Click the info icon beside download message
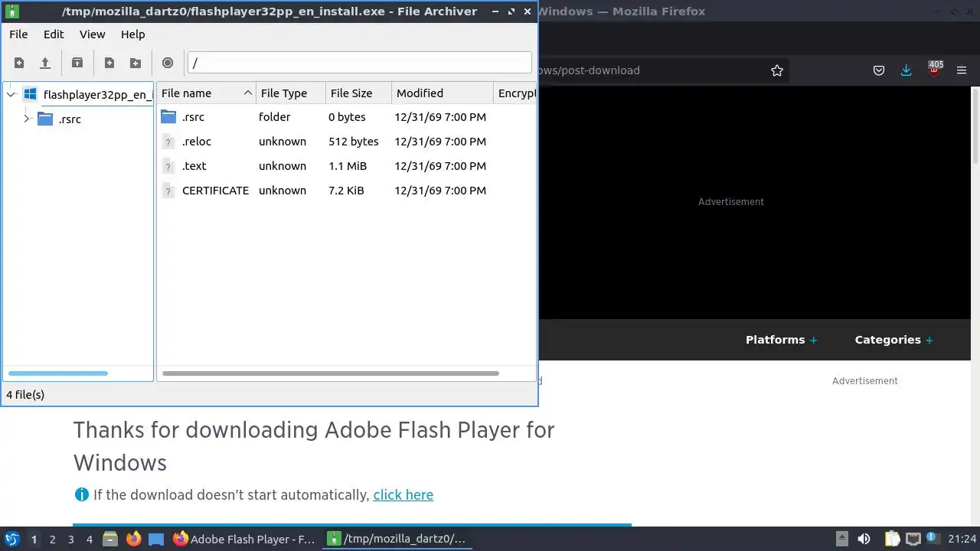 (x=81, y=494)
